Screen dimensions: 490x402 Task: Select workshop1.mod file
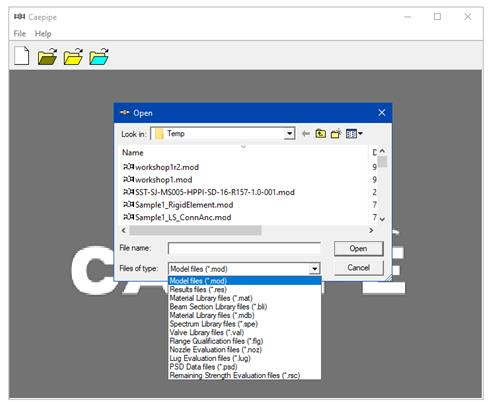pyautogui.click(x=158, y=180)
